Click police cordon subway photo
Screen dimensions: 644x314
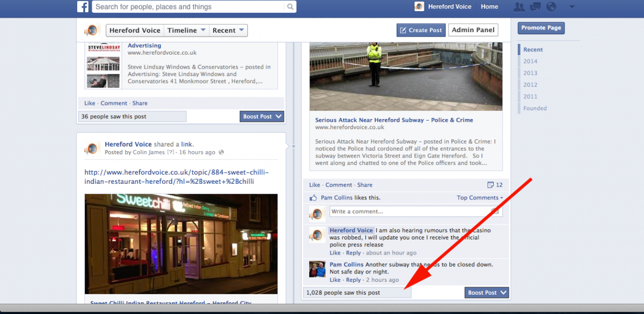tap(406, 77)
